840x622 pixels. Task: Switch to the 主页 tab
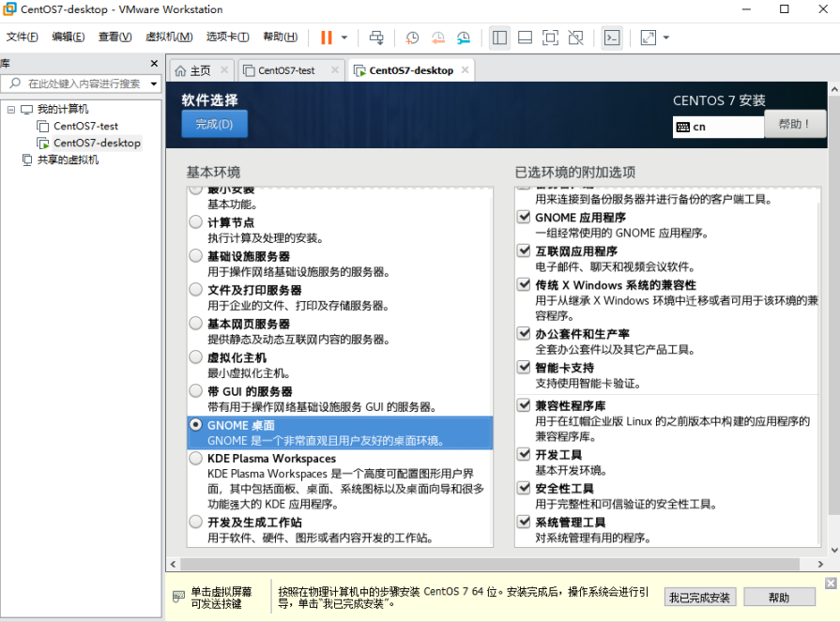pos(200,70)
